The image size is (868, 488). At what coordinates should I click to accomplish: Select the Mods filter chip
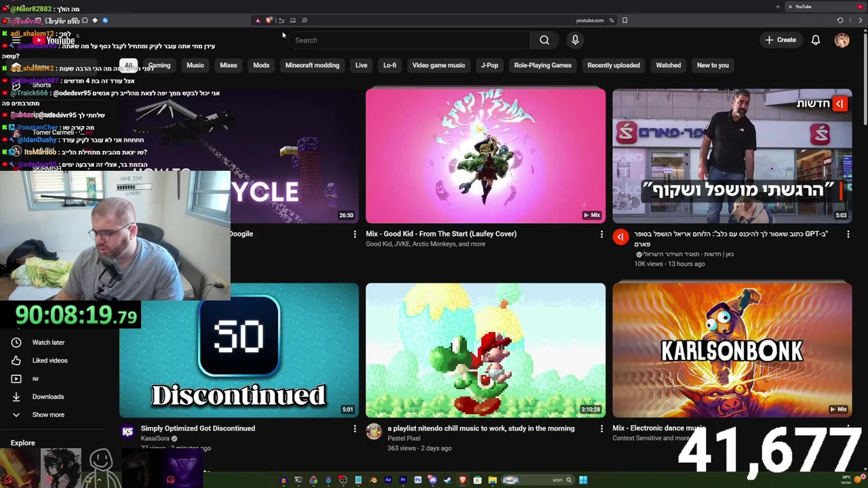[261, 65]
